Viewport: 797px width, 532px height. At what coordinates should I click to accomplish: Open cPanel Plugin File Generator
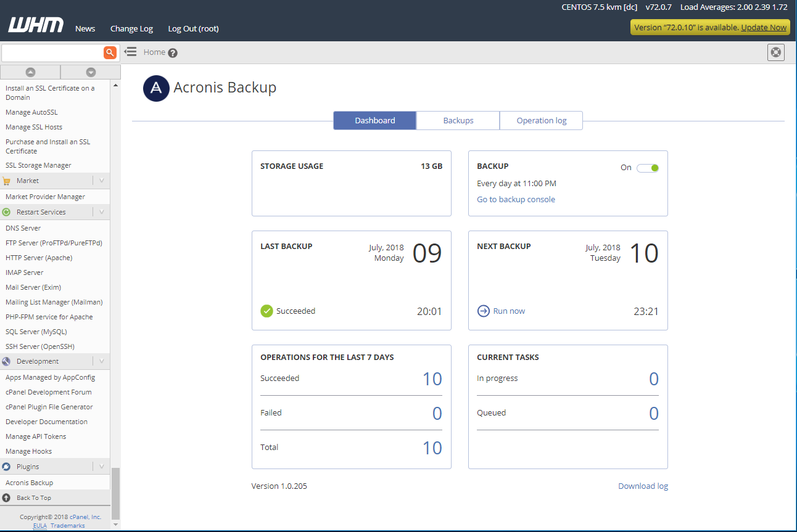click(x=49, y=407)
